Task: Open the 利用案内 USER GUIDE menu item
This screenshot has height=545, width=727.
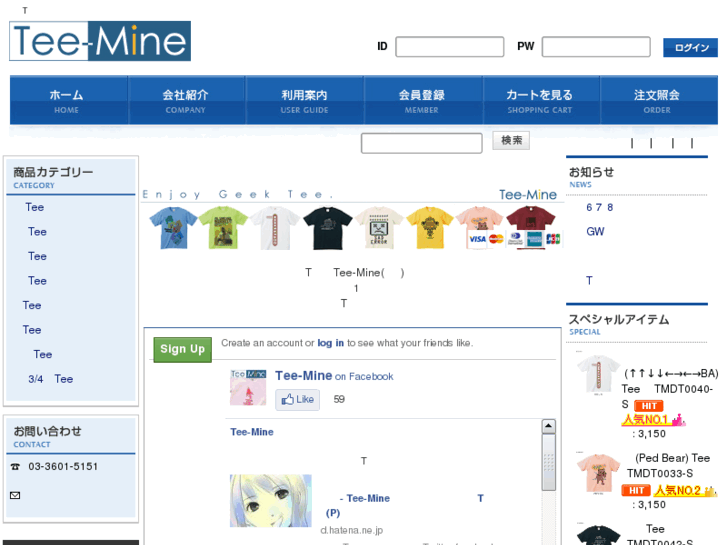Action: point(304,101)
